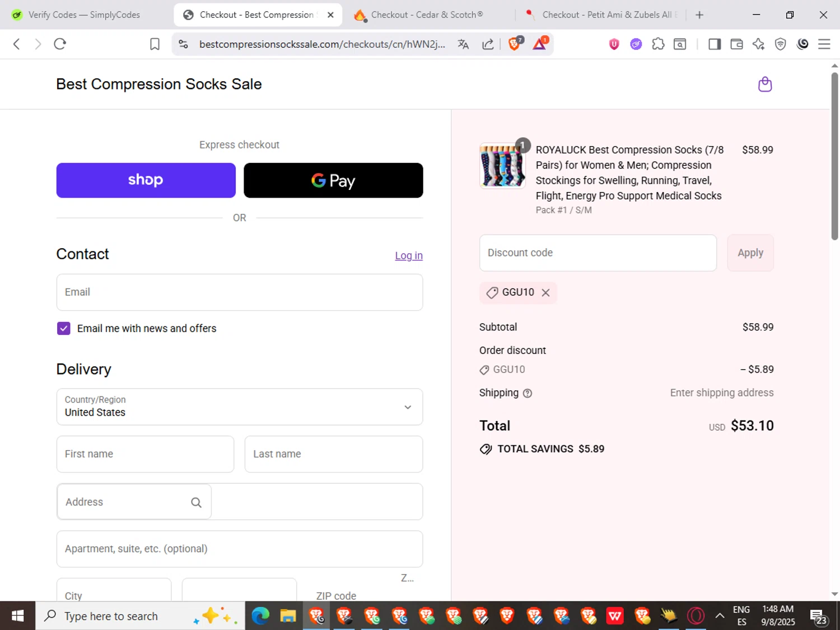
Task: Open the Brave VPN shield icon
Action: (x=780, y=44)
